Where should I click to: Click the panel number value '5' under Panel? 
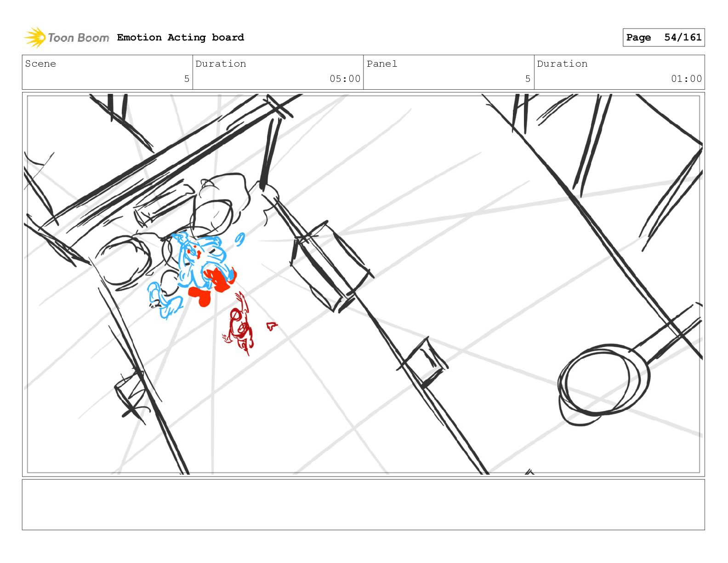point(528,79)
